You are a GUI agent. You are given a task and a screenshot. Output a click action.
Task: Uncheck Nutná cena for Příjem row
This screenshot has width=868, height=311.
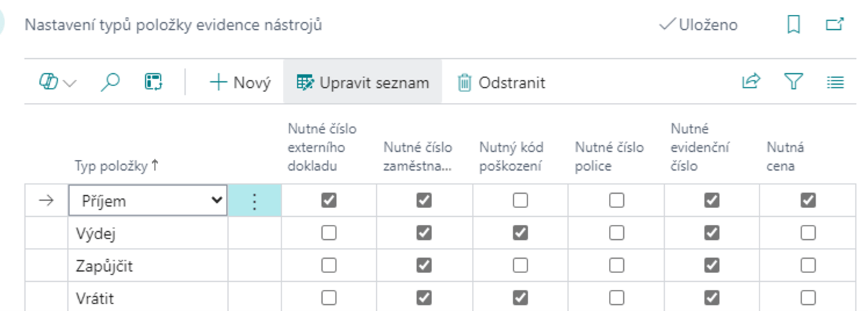click(808, 201)
